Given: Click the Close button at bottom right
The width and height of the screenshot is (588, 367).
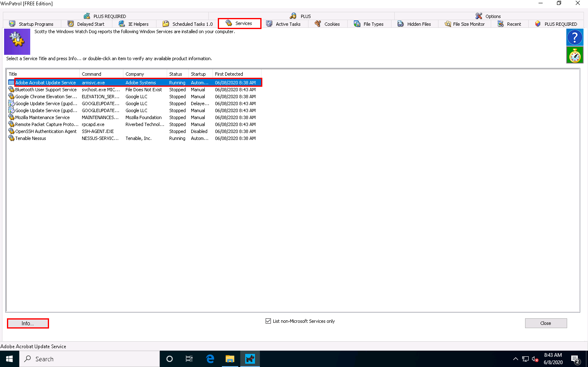Looking at the screenshot, I should tap(546, 323).
